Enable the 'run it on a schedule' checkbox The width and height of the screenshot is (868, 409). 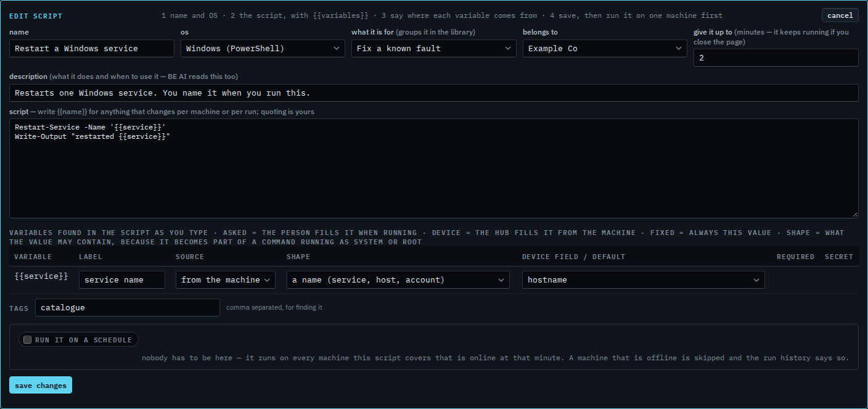point(27,340)
